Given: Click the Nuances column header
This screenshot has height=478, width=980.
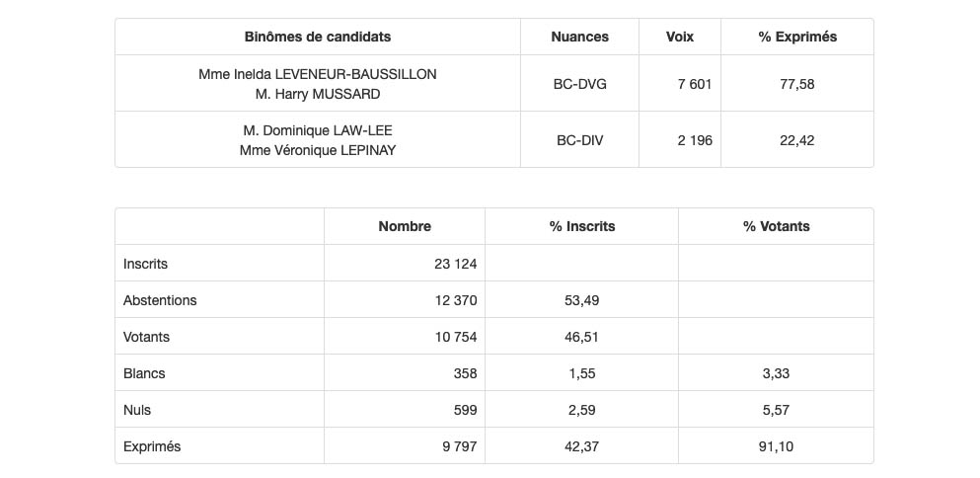Looking at the screenshot, I should [579, 37].
